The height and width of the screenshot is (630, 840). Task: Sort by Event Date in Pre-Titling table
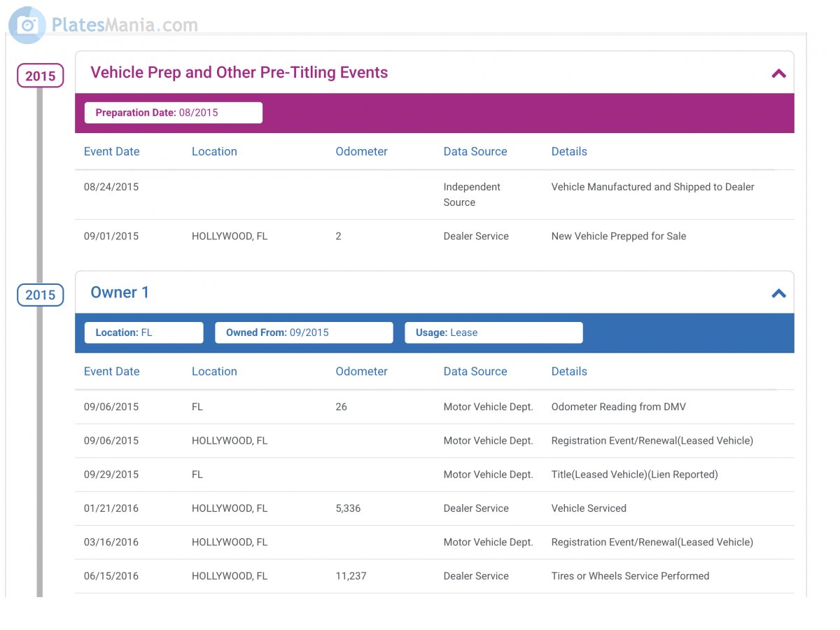pyautogui.click(x=111, y=151)
